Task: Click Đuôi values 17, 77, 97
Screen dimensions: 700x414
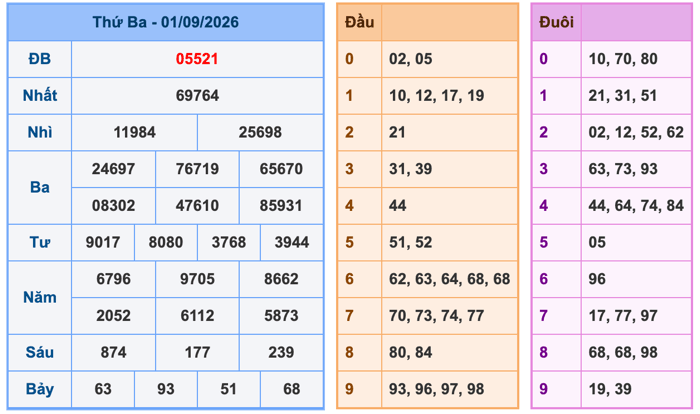Action: pyautogui.click(x=623, y=315)
